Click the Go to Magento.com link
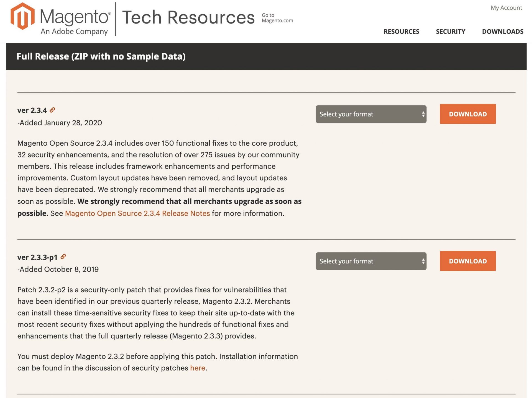532x398 pixels. 277,17
